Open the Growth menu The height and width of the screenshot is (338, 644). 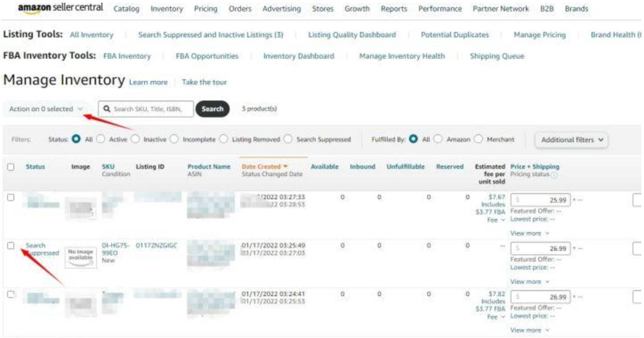pos(357,9)
